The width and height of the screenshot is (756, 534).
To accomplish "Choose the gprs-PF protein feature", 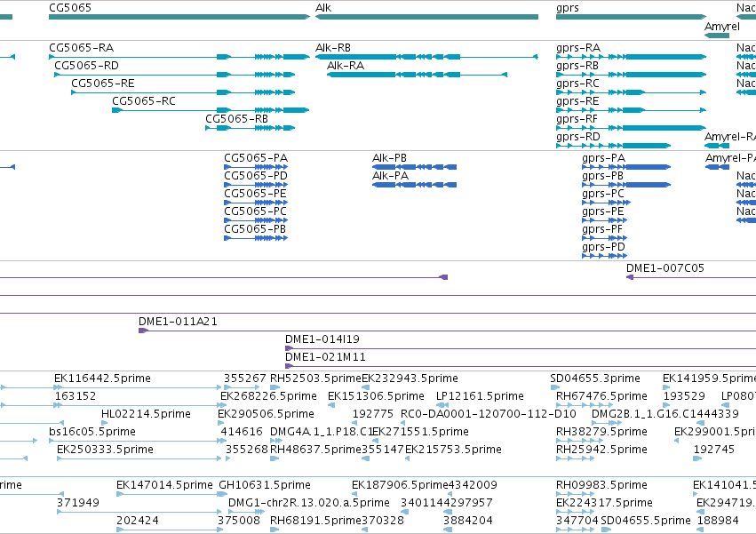I will 605,238.
